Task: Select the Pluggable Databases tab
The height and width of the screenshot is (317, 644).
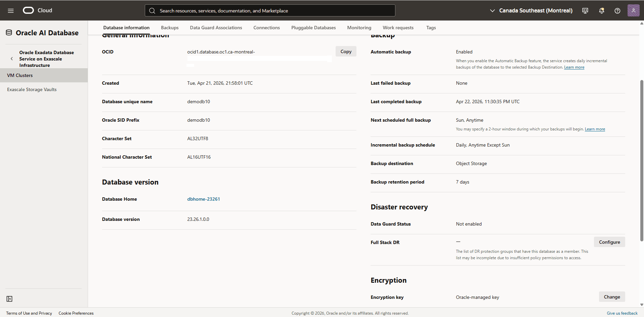Action: (313, 28)
